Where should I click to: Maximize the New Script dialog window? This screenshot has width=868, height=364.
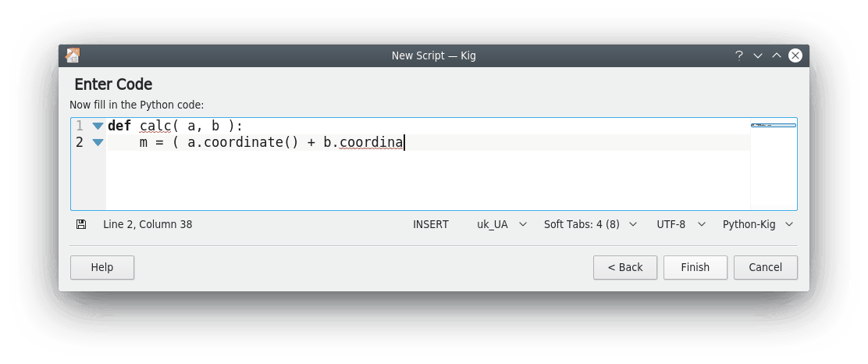(x=776, y=55)
